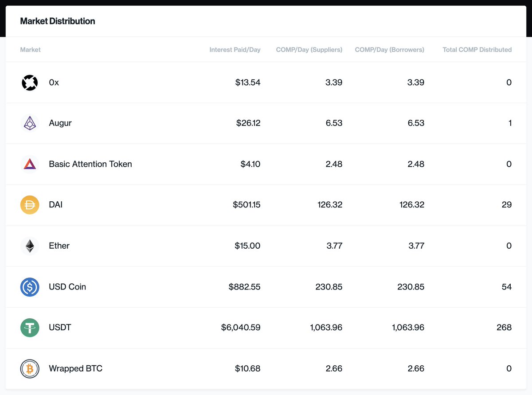
Task: Click the Market Distribution heading
Action: point(58,21)
